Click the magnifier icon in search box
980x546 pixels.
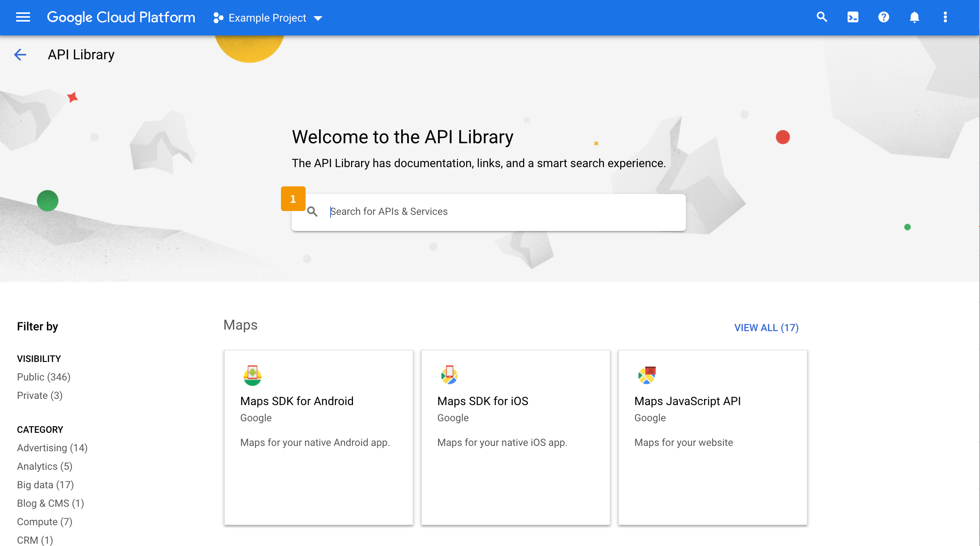tap(312, 211)
